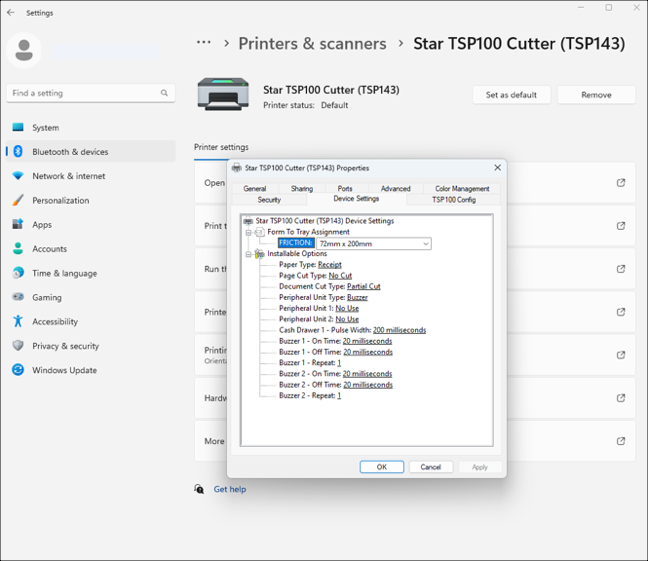Click OK in Properties dialog
The height and width of the screenshot is (561, 648).
click(381, 467)
